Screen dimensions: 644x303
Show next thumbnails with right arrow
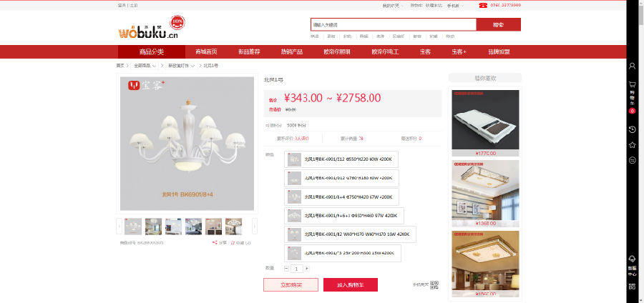[255, 227]
